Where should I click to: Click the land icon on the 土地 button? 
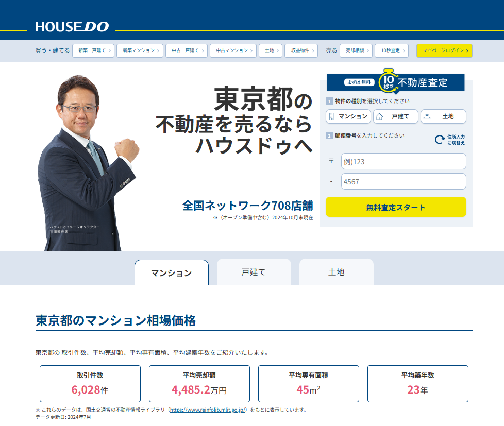click(427, 116)
